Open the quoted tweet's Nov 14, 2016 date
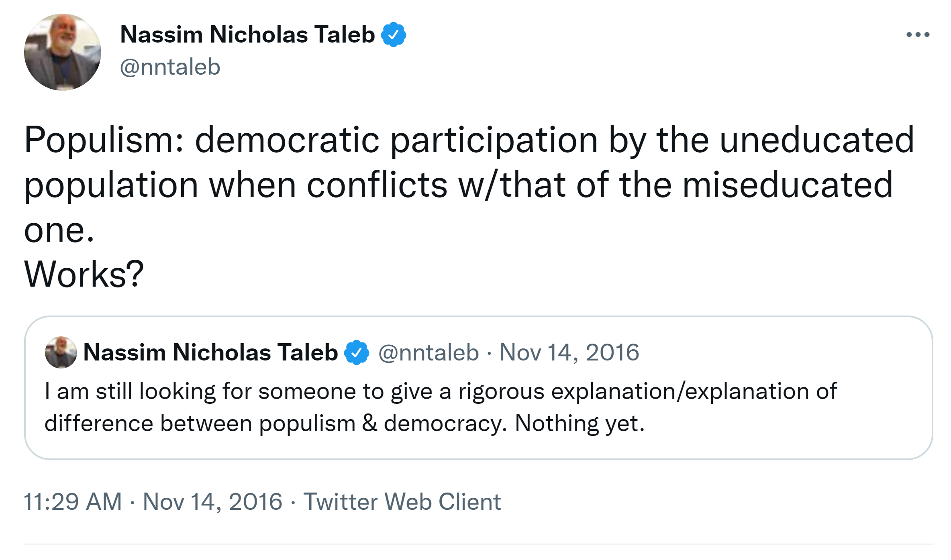 [569, 352]
